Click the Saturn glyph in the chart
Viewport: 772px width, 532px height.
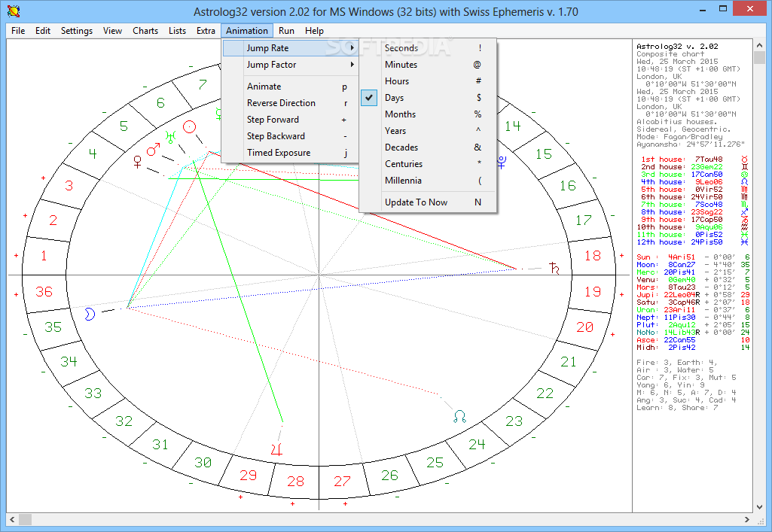tap(554, 269)
